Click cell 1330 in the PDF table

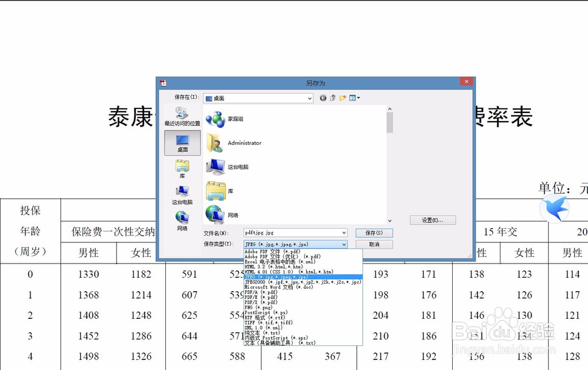(x=89, y=274)
